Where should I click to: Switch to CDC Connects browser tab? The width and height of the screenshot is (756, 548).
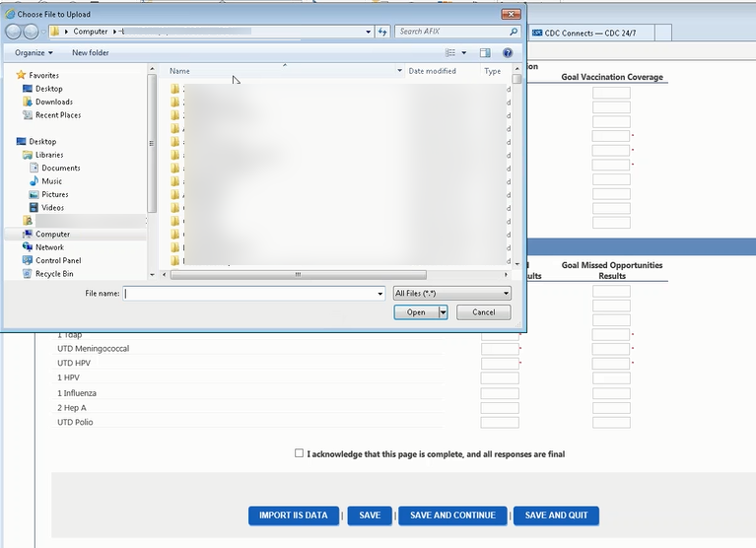[591, 33]
